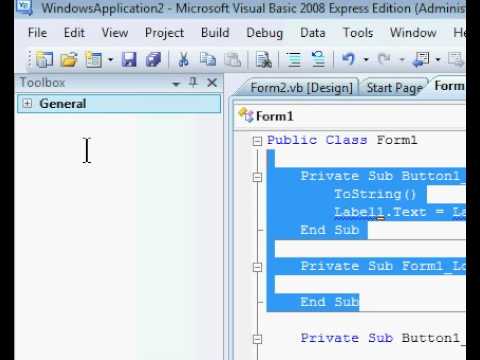Open the Form1 class name dropdown

coord(349,116)
